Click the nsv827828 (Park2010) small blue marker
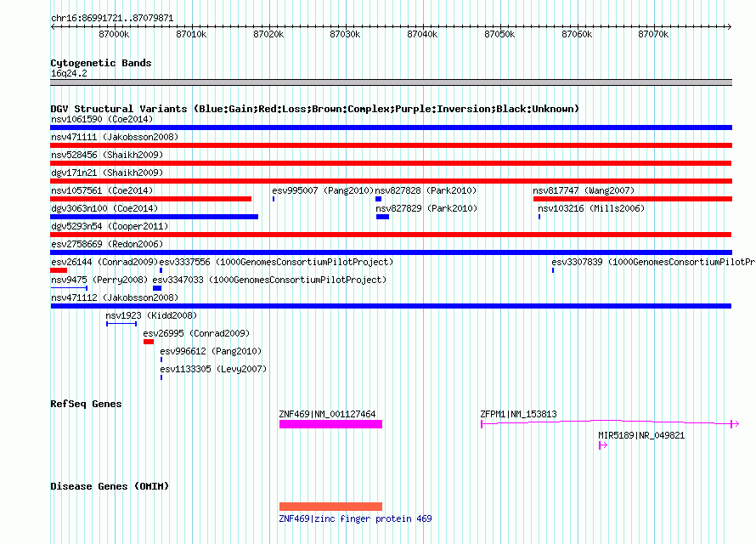The image size is (756, 544). click(x=379, y=199)
